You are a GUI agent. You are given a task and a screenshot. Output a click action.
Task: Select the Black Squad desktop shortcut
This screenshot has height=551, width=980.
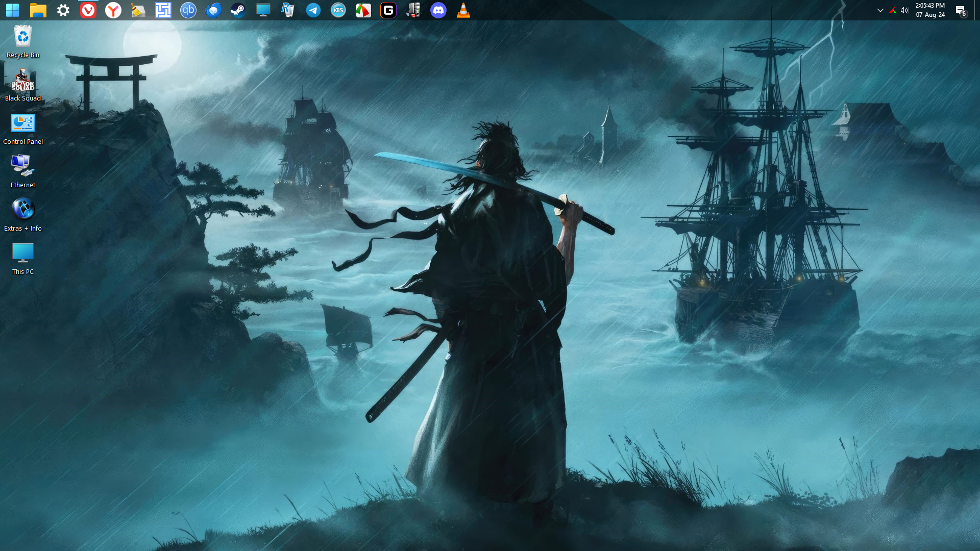(23, 85)
